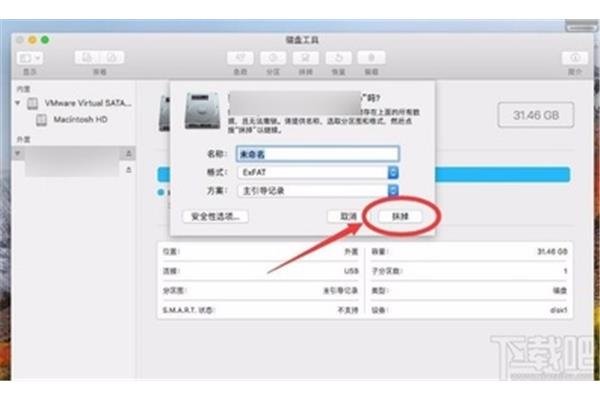The image size is (600, 400).
Task: Open the 分区 Partition toolbar tool
Action: pos(273,58)
